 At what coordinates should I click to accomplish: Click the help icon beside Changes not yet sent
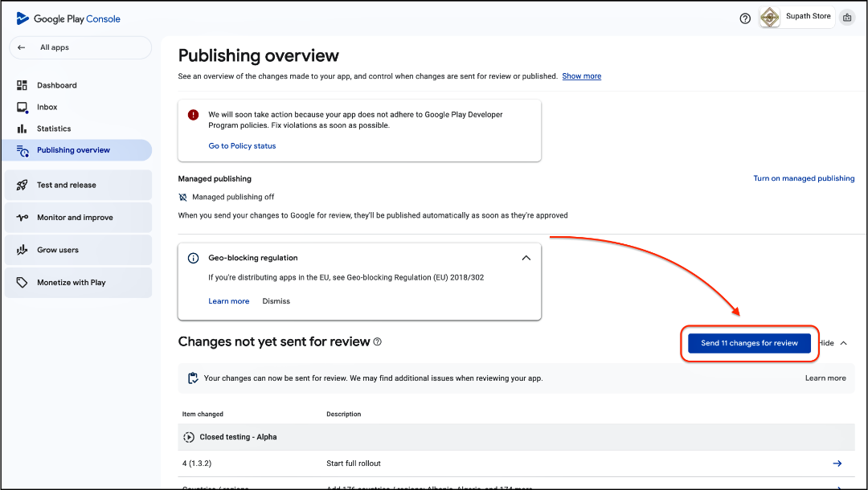point(378,342)
